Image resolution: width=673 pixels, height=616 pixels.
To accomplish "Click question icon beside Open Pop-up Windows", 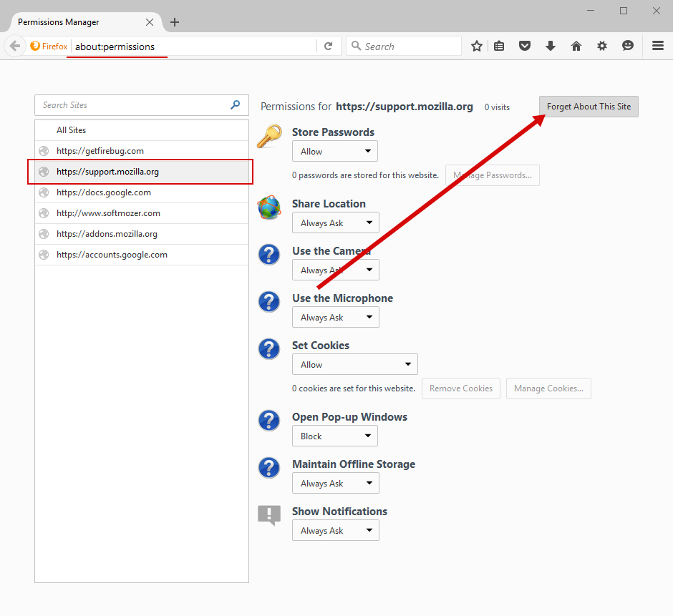I will pos(269,421).
